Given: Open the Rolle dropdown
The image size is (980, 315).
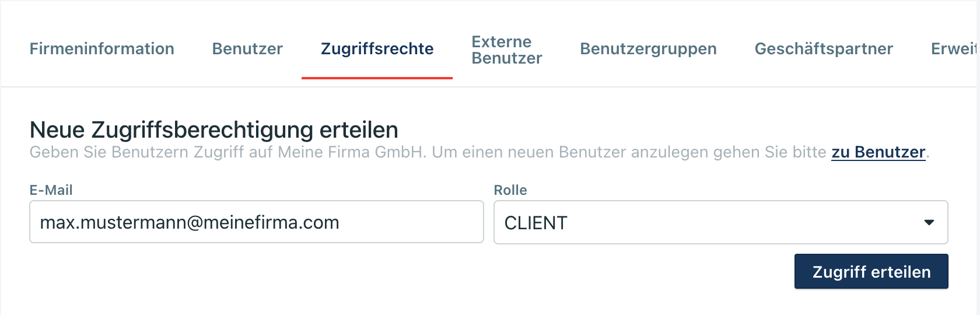Looking at the screenshot, I should coord(720,222).
